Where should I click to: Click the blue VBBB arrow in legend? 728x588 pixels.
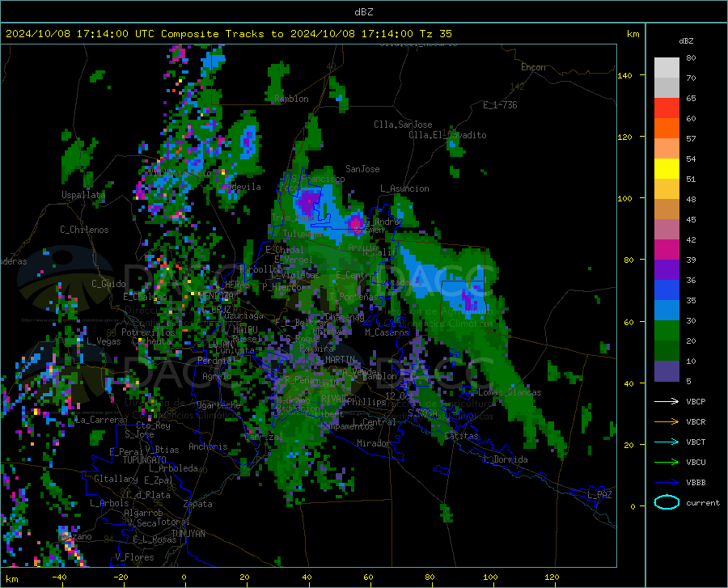(x=667, y=482)
